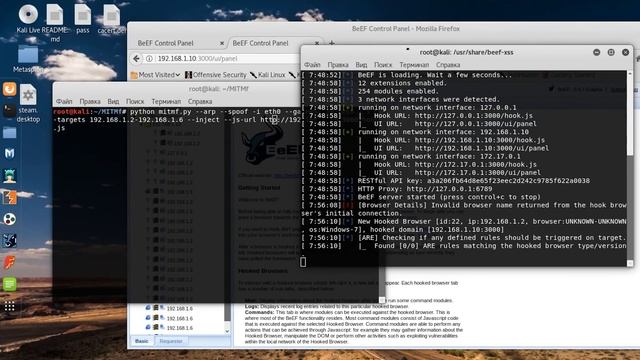Open a new Firefox tab

(331, 43)
